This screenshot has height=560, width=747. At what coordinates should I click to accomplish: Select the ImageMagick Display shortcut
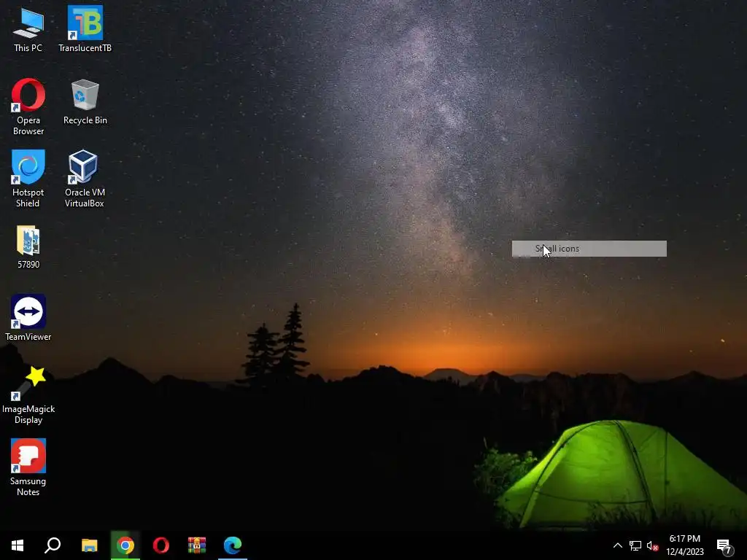click(28, 395)
